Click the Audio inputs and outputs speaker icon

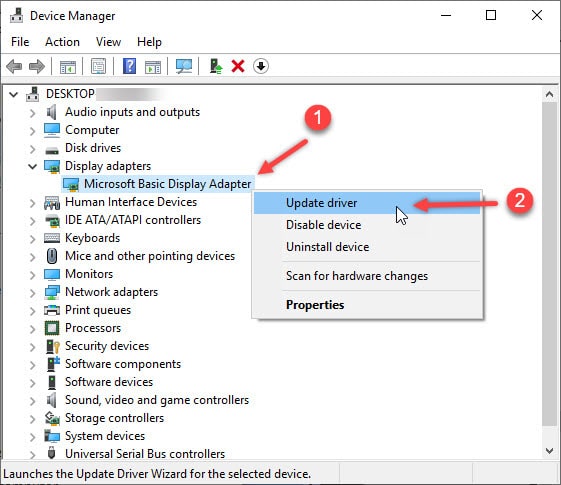coord(52,112)
